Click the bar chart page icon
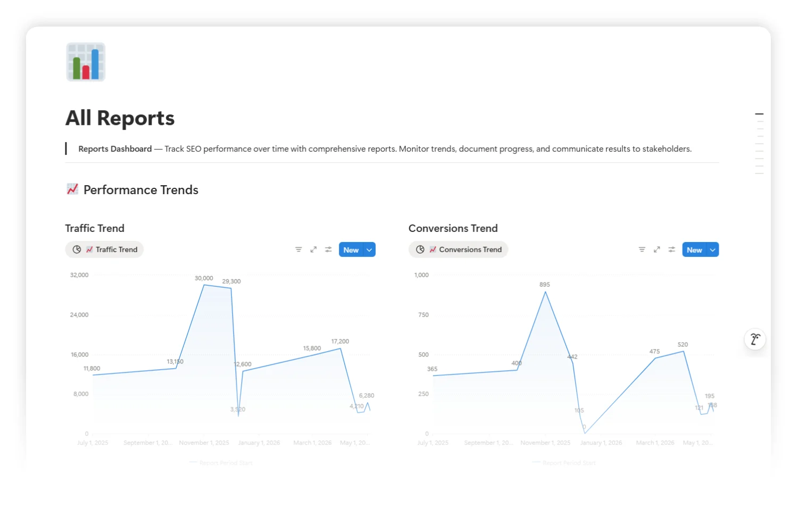This screenshot has width=798, height=532. pos(86,62)
